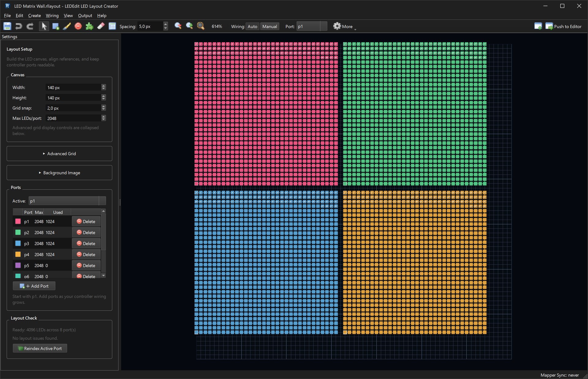Click the LEDEdit app icon in title bar

pos(8,6)
